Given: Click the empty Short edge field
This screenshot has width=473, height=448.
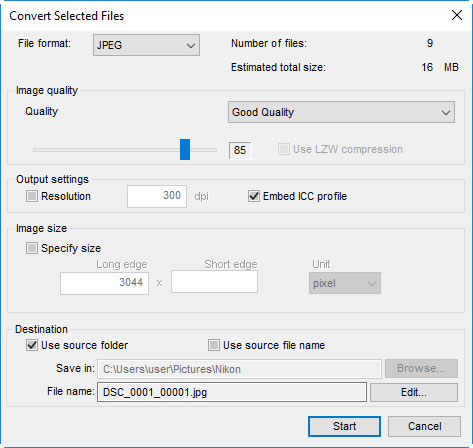Looking at the screenshot, I should pos(214,282).
